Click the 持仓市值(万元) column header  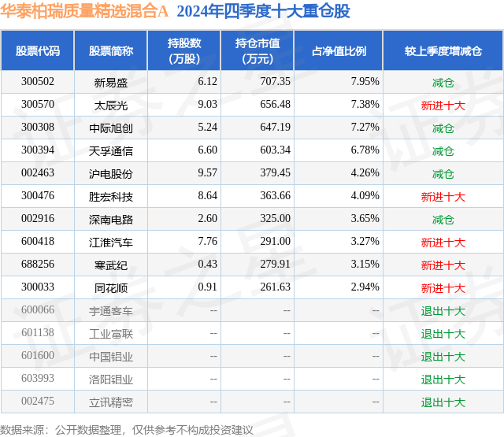pyautogui.click(x=258, y=50)
